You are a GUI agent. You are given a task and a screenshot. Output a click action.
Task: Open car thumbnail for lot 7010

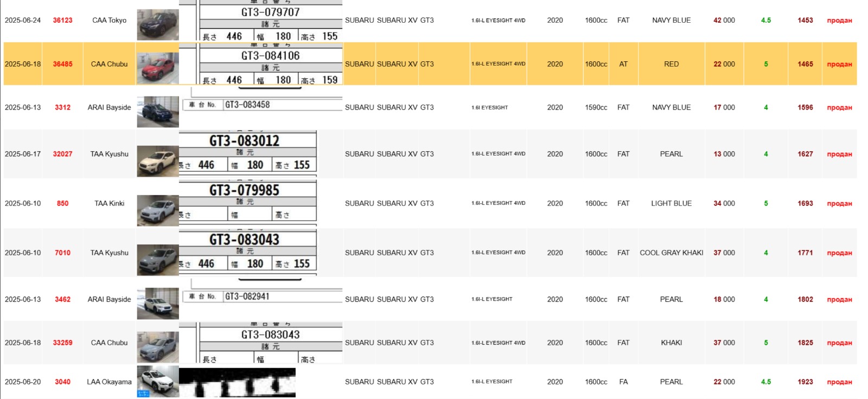pos(158,260)
